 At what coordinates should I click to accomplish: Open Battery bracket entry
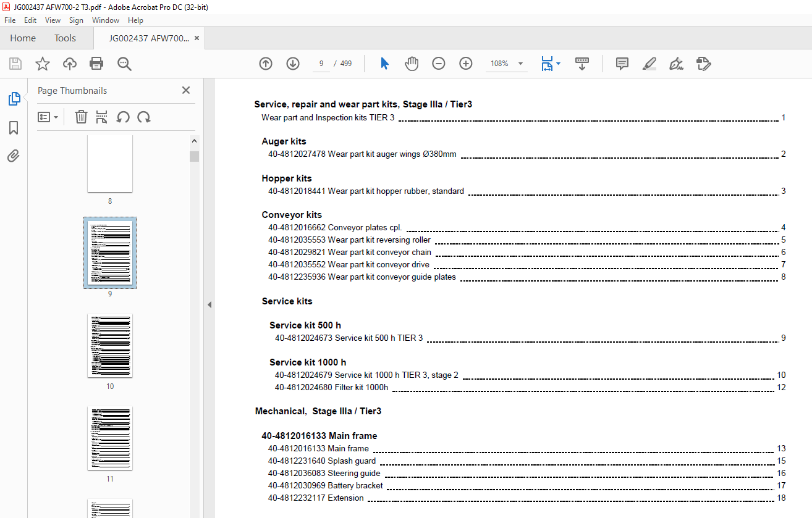(527, 486)
